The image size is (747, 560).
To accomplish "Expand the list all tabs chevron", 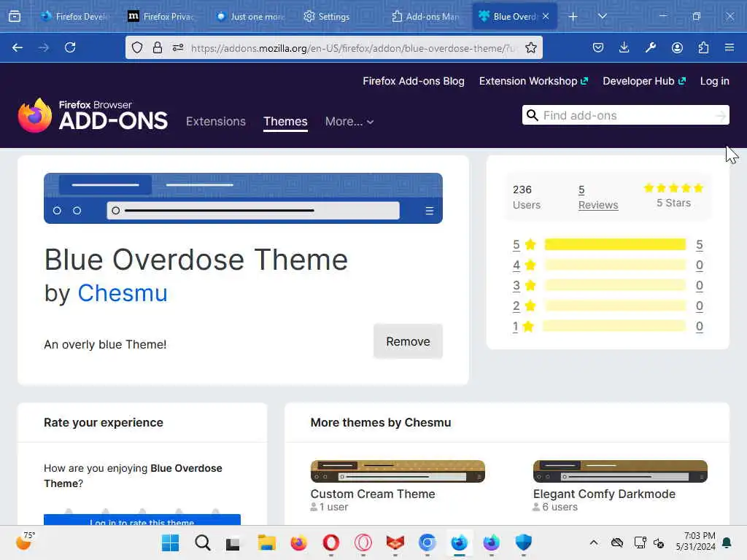I will [x=603, y=17].
